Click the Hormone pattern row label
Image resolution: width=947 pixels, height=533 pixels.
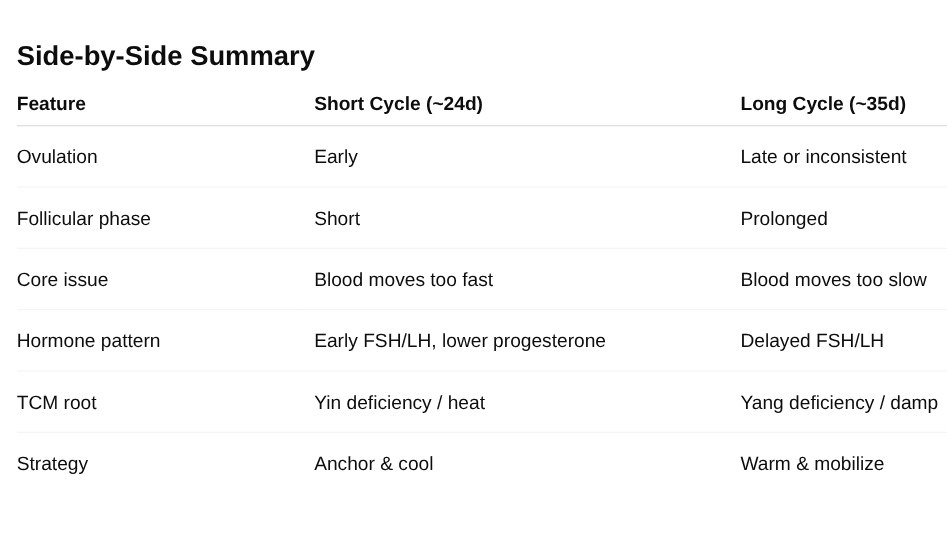pos(88,341)
